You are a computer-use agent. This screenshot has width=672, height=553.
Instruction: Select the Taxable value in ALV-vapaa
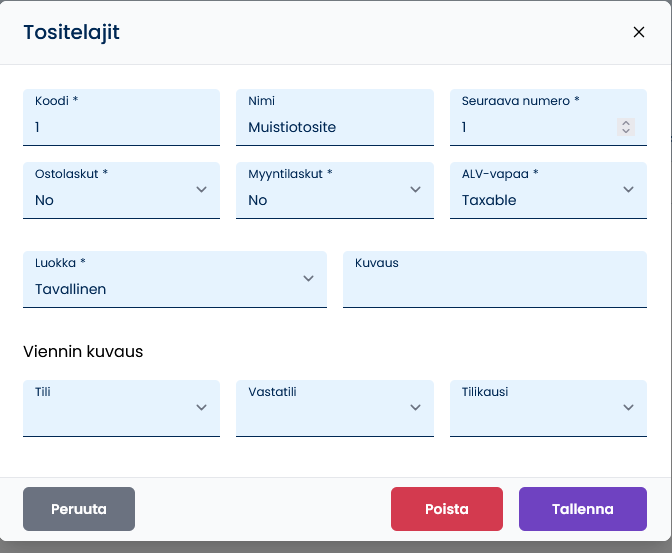click(489, 200)
